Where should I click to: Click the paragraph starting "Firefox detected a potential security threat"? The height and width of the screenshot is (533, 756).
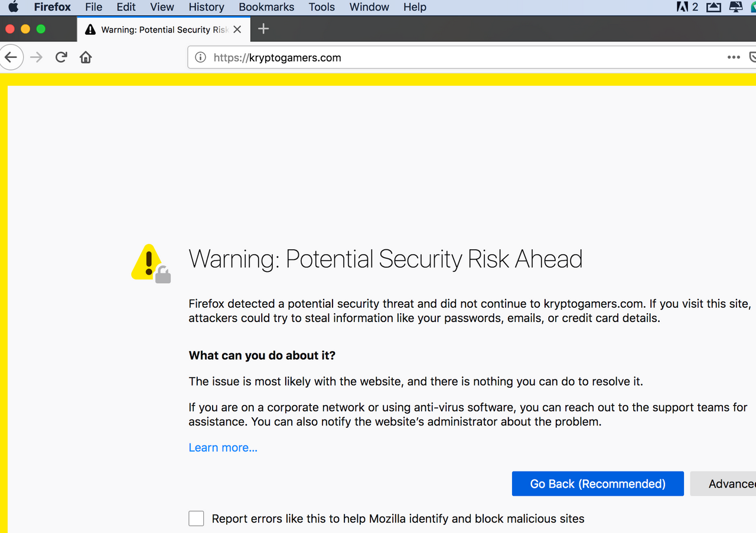[x=470, y=311]
